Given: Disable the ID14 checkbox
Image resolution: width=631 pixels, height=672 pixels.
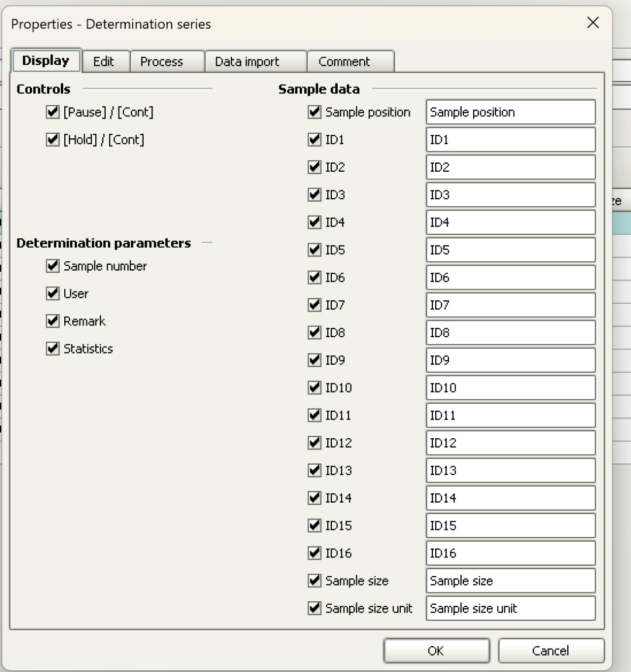Looking at the screenshot, I should pos(314,498).
